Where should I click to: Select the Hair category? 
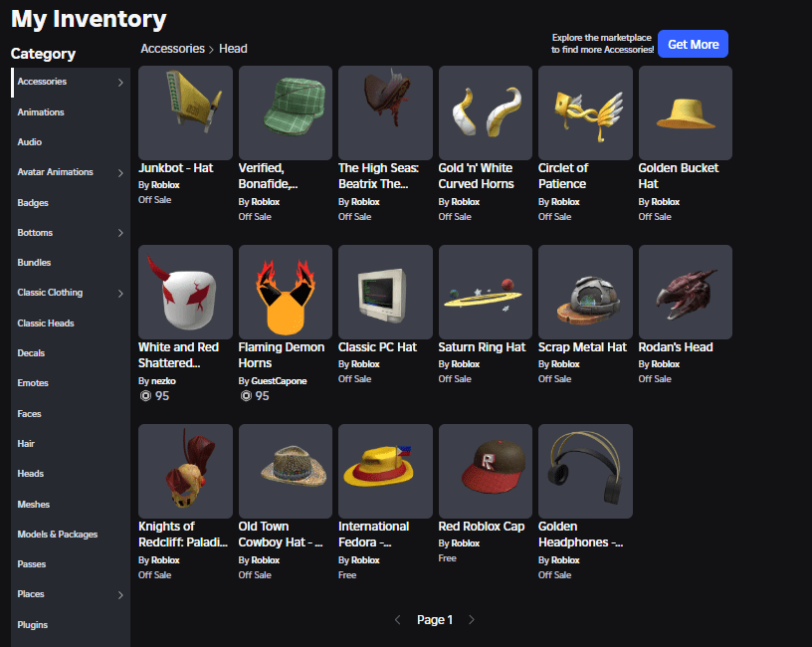coord(71,444)
